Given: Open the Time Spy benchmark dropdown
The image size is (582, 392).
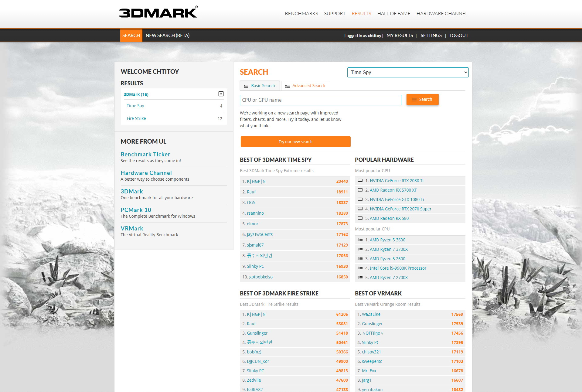Looking at the screenshot, I should pyautogui.click(x=407, y=72).
